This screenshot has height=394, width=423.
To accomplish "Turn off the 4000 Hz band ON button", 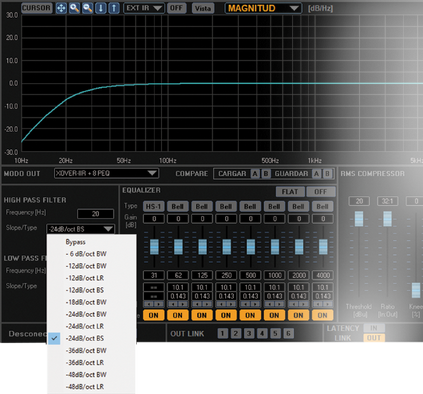I will pyautogui.click(x=322, y=315).
